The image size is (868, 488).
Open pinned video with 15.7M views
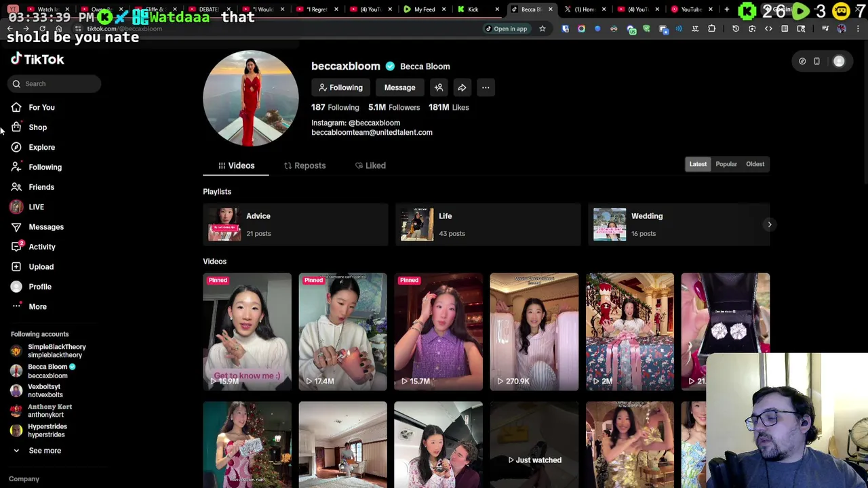[x=438, y=332]
